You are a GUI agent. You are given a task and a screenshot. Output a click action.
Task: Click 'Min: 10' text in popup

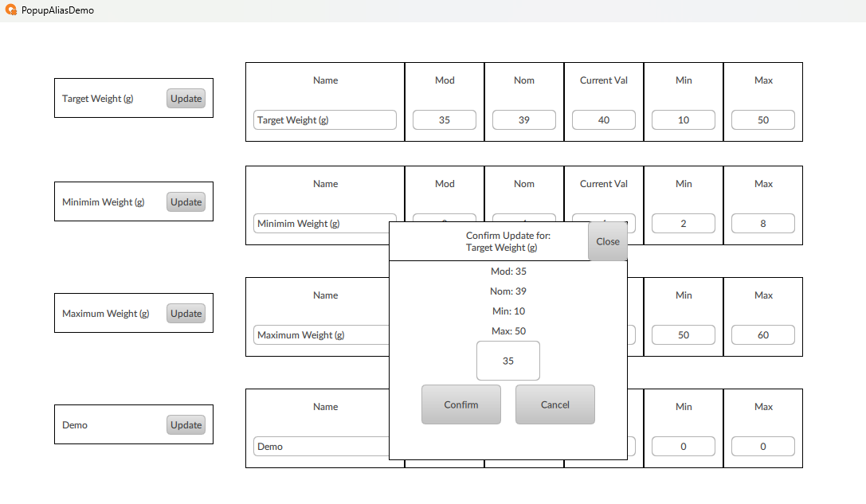(508, 311)
